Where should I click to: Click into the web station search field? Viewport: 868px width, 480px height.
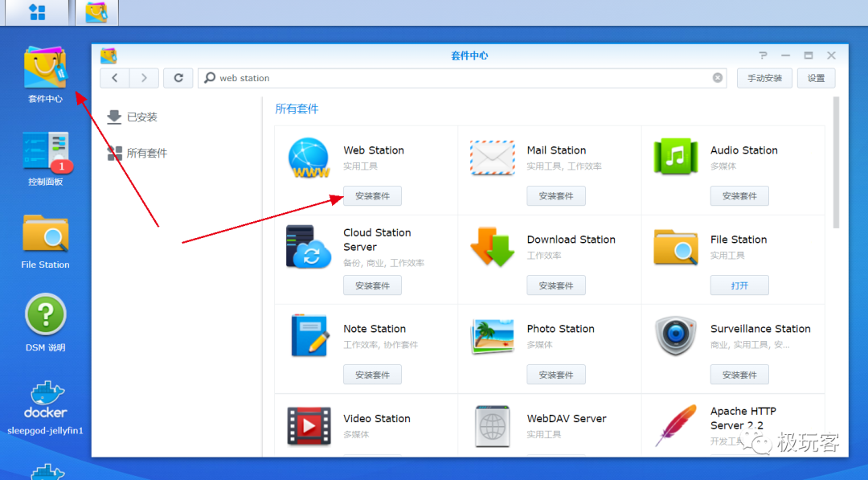pos(462,78)
